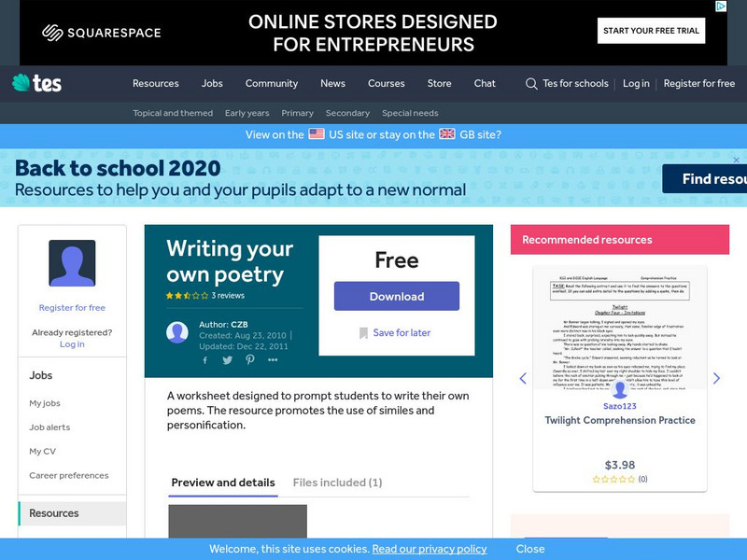
Task: Select Early years subnav
Action: 247,113
